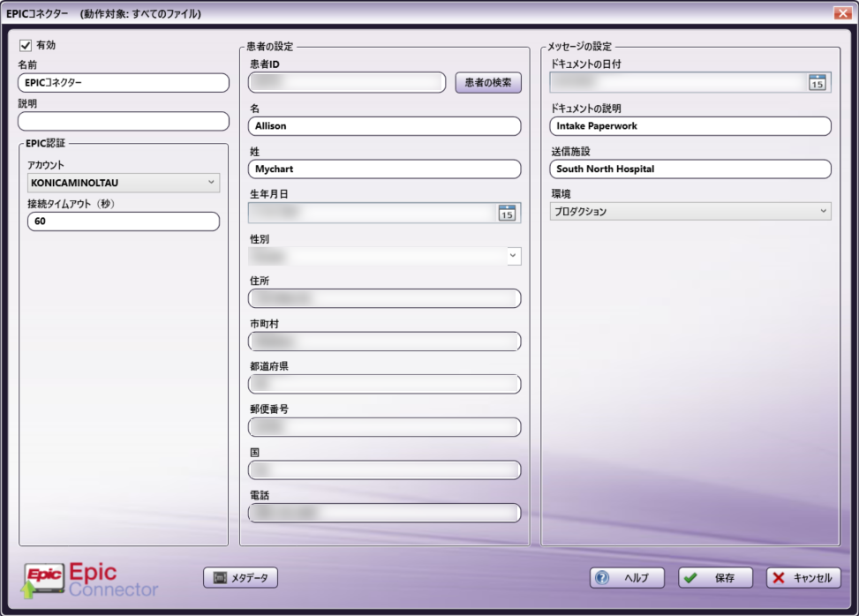This screenshot has width=859, height=616.
Task: Click the 国 input field
Action: [x=385, y=470]
